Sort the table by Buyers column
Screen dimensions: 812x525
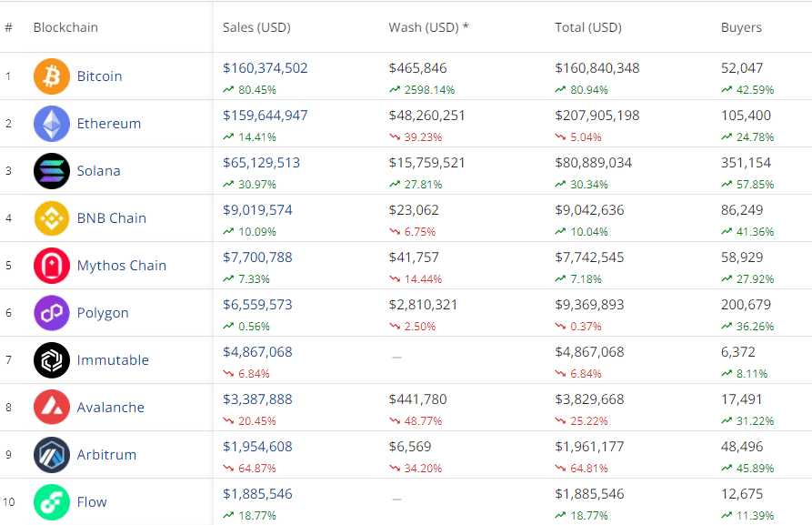pos(741,27)
